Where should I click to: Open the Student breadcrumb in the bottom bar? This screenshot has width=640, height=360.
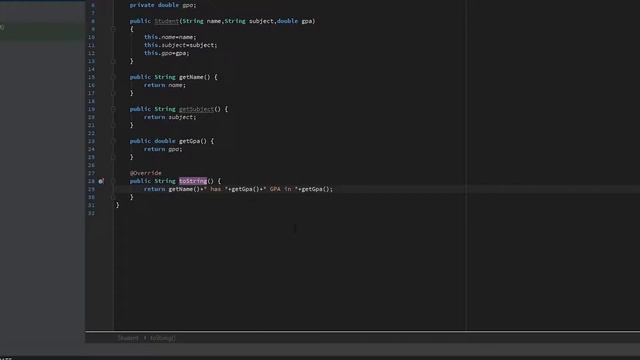128,338
